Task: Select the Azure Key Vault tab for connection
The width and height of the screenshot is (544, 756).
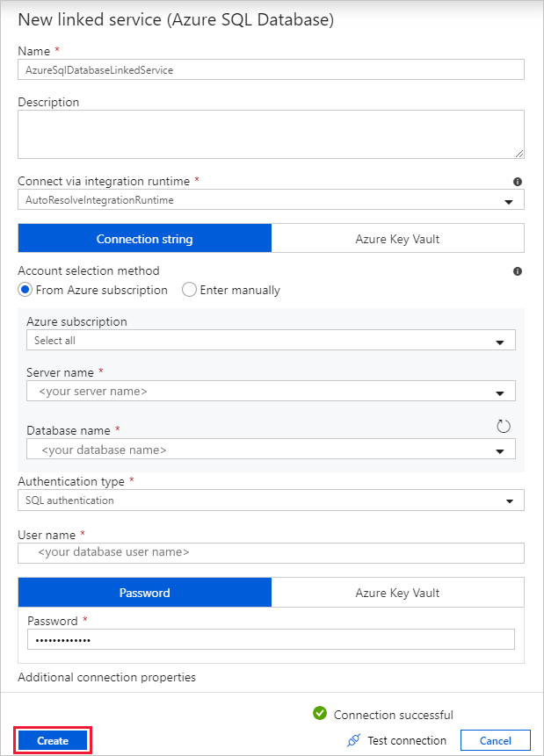Action: 397,239
